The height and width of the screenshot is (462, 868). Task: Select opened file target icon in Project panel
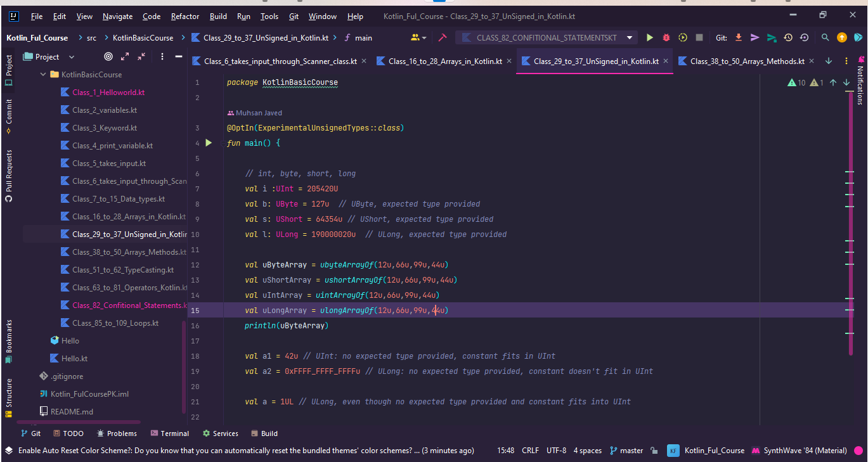coord(108,57)
